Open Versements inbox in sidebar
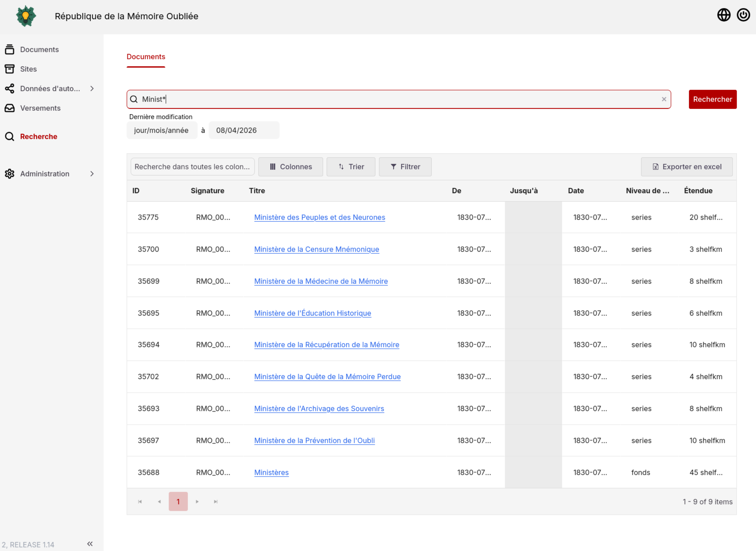756x551 pixels. (x=40, y=108)
